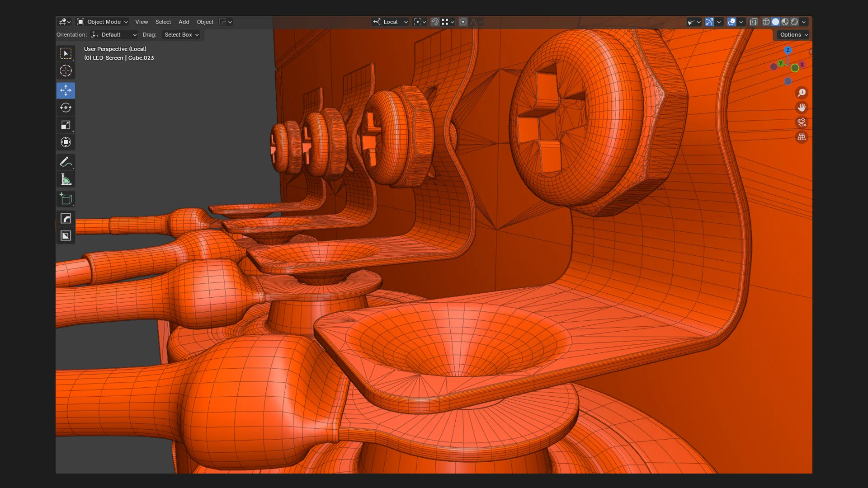Image resolution: width=868 pixels, height=488 pixels.
Task: Switch to Solid viewport shading
Action: pyautogui.click(x=775, y=22)
